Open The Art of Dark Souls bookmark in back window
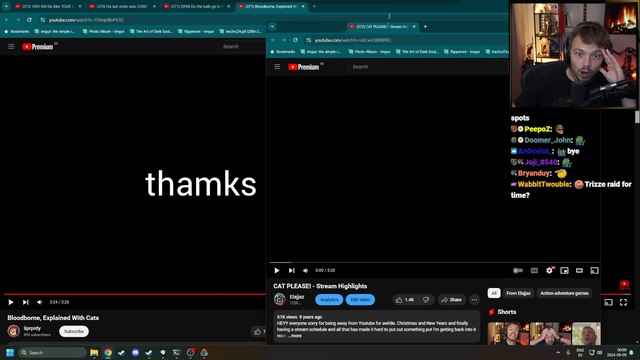Screen dimensions: 640x360 pyautogui.click(x=151, y=31)
